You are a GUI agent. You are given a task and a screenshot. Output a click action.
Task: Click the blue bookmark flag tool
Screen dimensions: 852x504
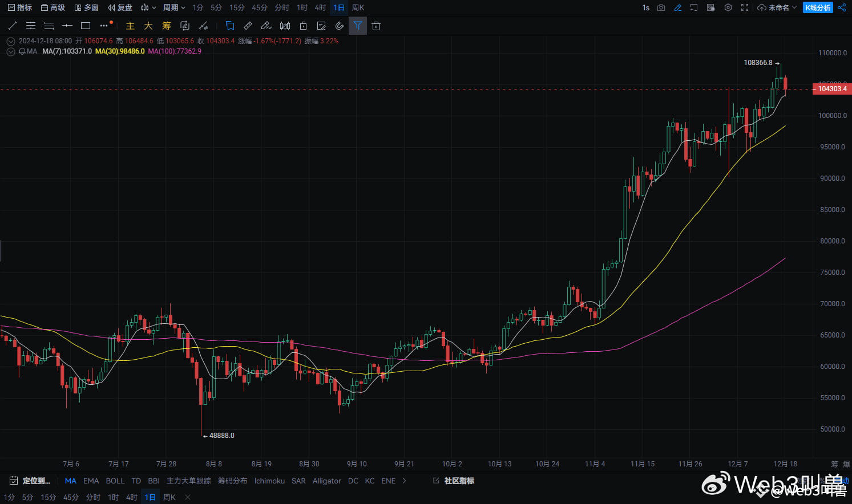[x=230, y=26]
